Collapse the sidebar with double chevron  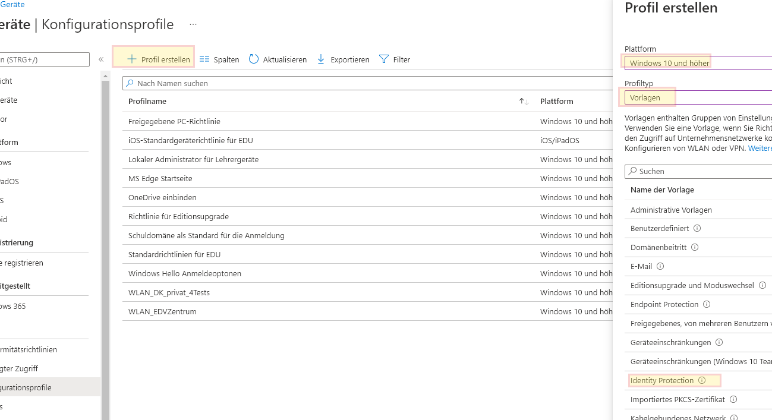pos(101,59)
